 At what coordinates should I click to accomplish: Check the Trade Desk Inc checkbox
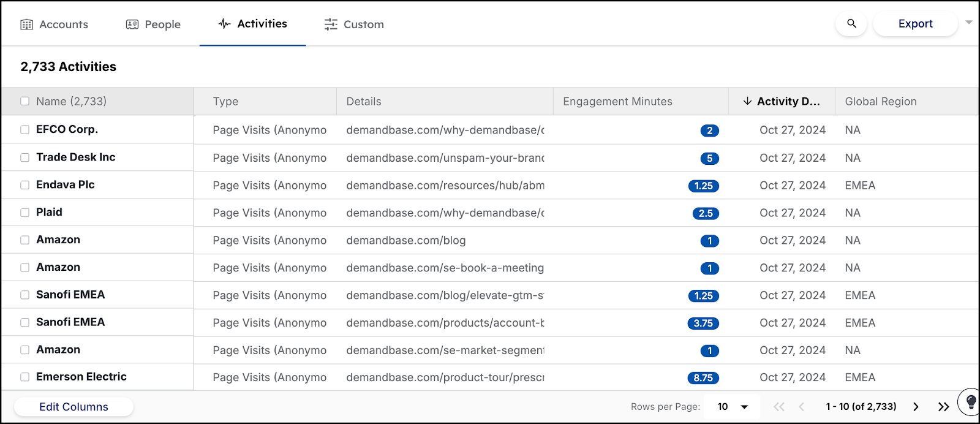(24, 157)
